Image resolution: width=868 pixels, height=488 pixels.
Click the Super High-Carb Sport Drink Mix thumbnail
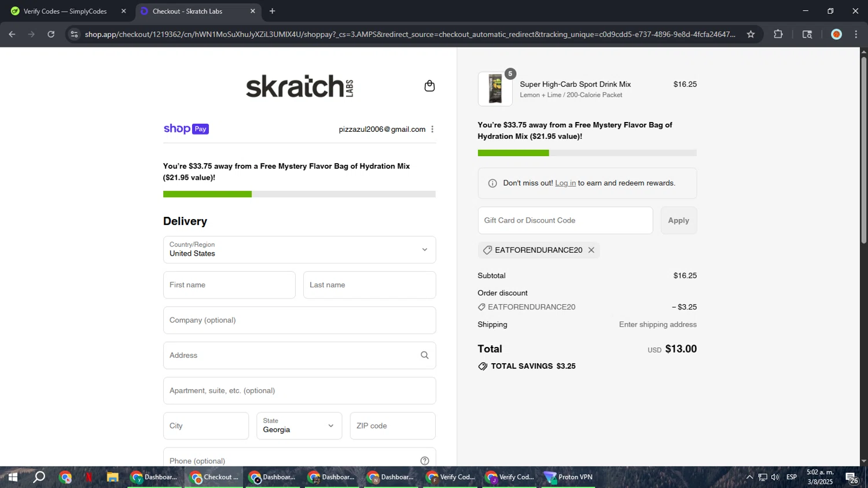pyautogui.click(x=495, y=89)
